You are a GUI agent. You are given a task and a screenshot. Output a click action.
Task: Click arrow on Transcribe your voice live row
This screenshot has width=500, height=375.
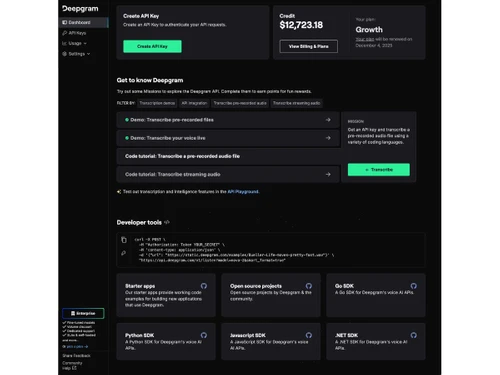click(328, 138)
